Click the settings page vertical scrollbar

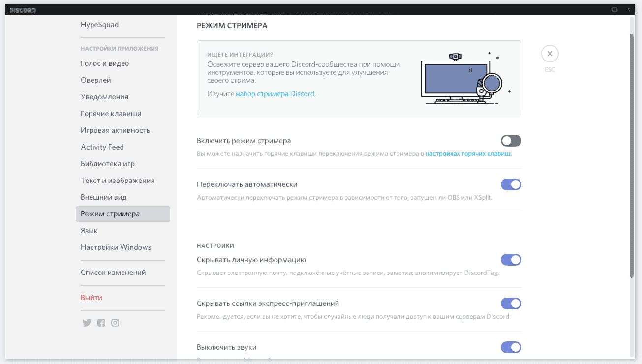[632, 156]
